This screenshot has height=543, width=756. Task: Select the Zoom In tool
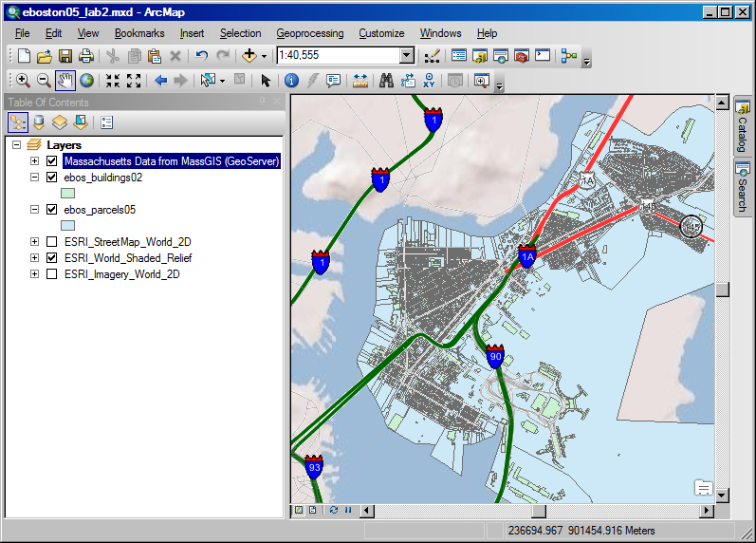coord(23,81)
